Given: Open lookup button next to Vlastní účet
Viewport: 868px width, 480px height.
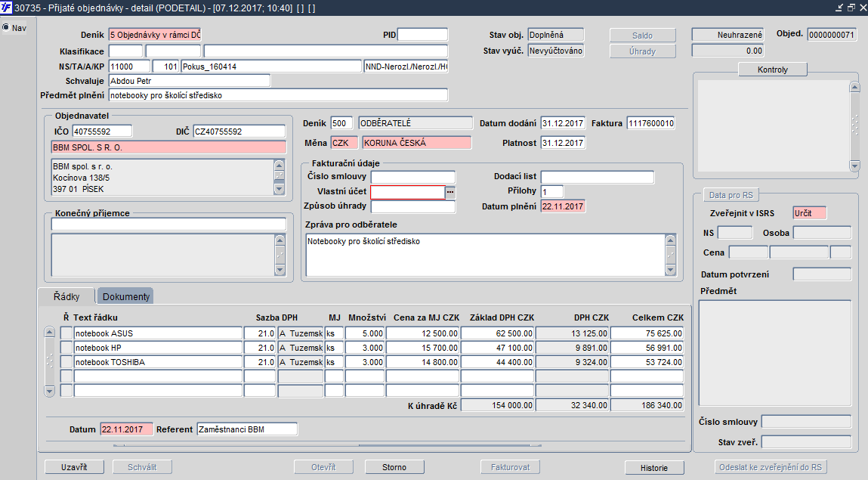Looking at the screenshot, I should point(450,192).
